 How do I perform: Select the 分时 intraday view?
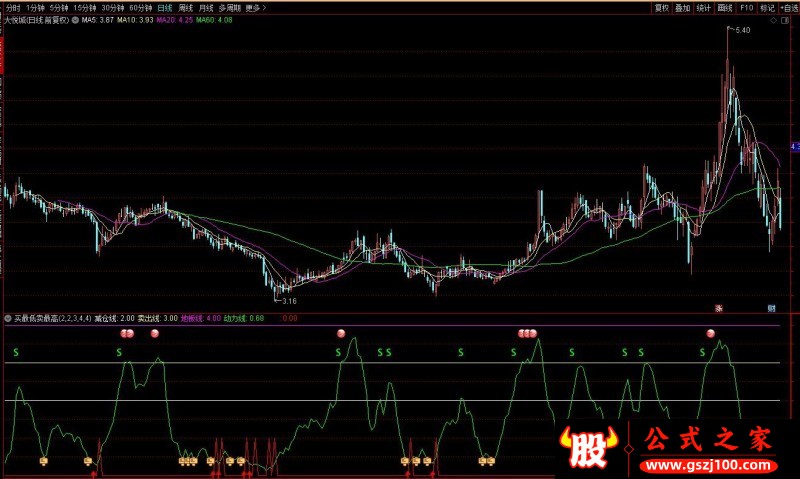pos(14,7)
